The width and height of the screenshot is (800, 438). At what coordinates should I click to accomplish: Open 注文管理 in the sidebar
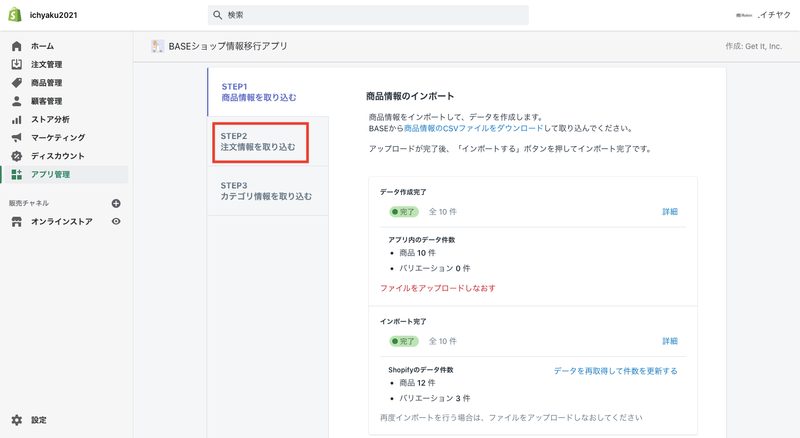pyautogui.click(x=46, y=64)
